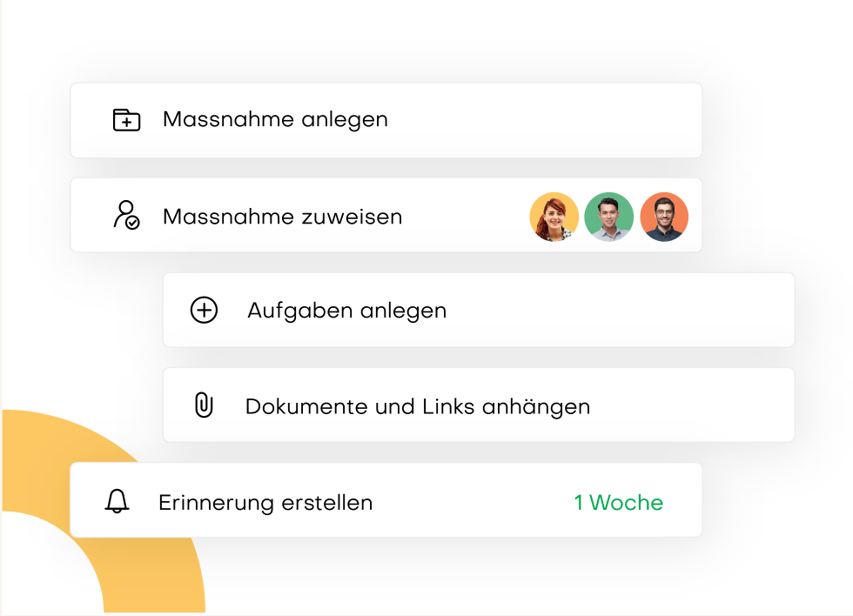Click the Aufgaben anlegen label text
Image resolution: width=853 pixels, height=616 pixels.
pos(347,311)
